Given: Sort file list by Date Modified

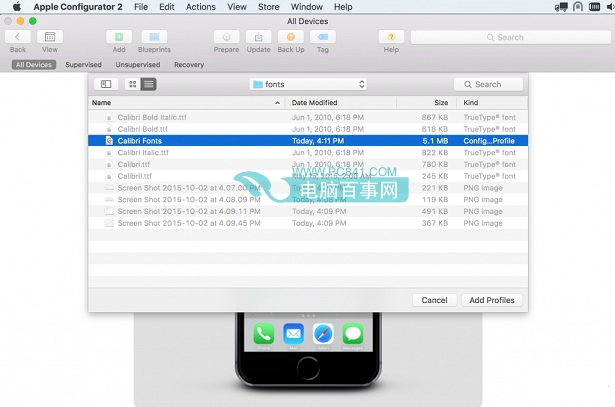Looking at the screenshot, I should 341,103.
